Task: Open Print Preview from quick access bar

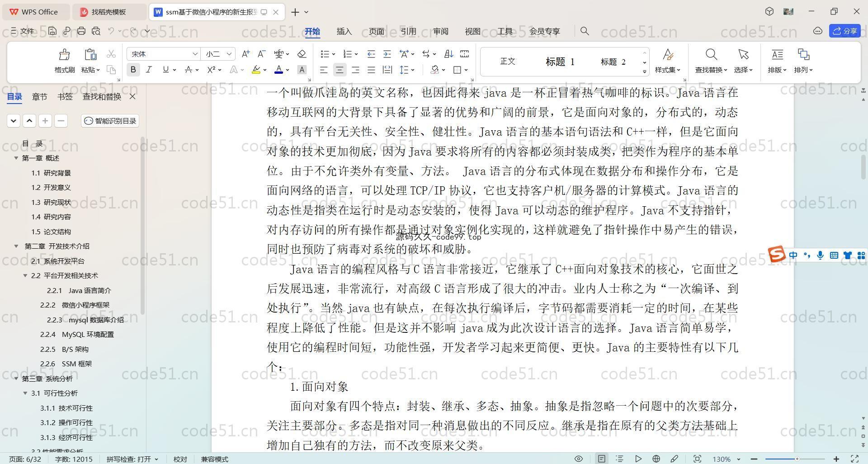Action: (x=96, y=31)
